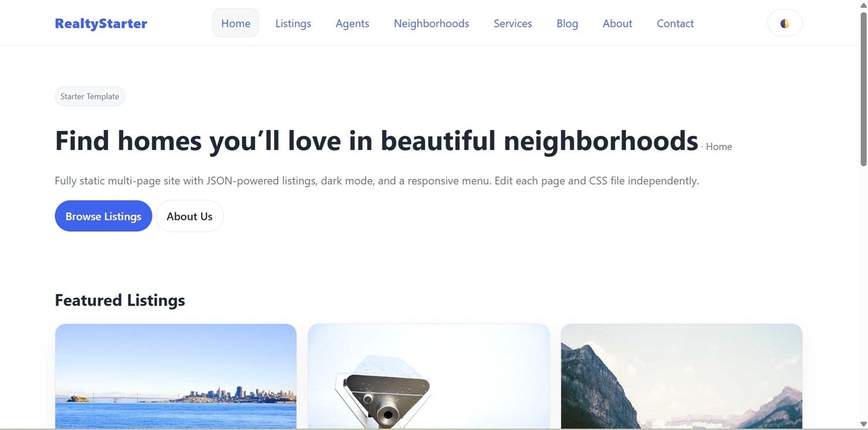Toggle dark mode with the half-moon icon

pyautogui.click(x=785, y=23)
